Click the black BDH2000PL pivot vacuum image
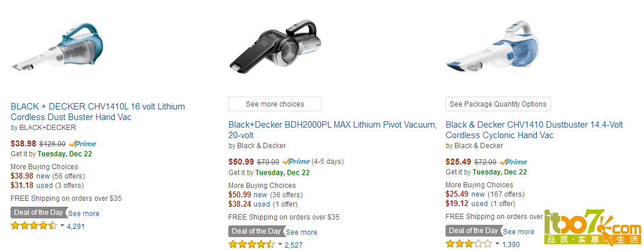 [x=275, y=46]
